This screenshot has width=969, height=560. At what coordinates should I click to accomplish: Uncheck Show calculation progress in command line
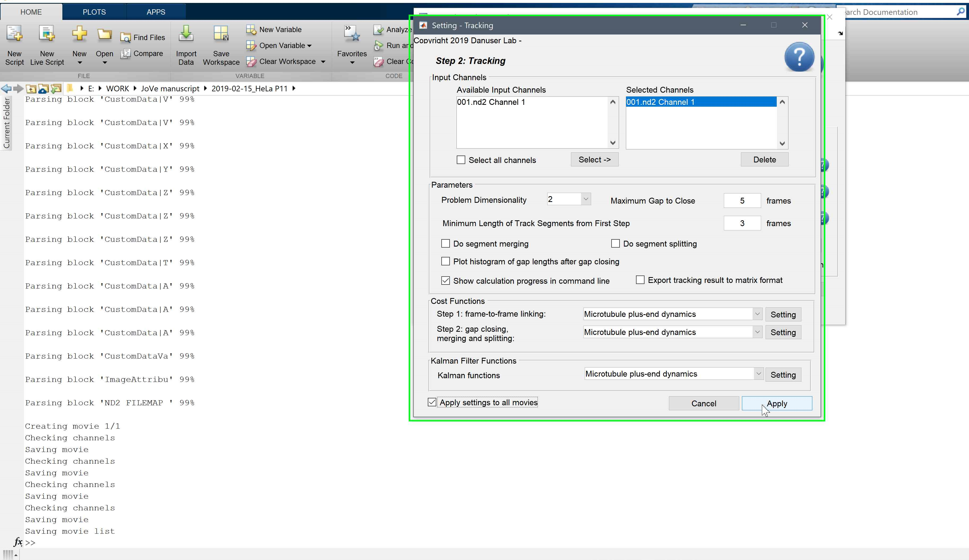[446, 281]
